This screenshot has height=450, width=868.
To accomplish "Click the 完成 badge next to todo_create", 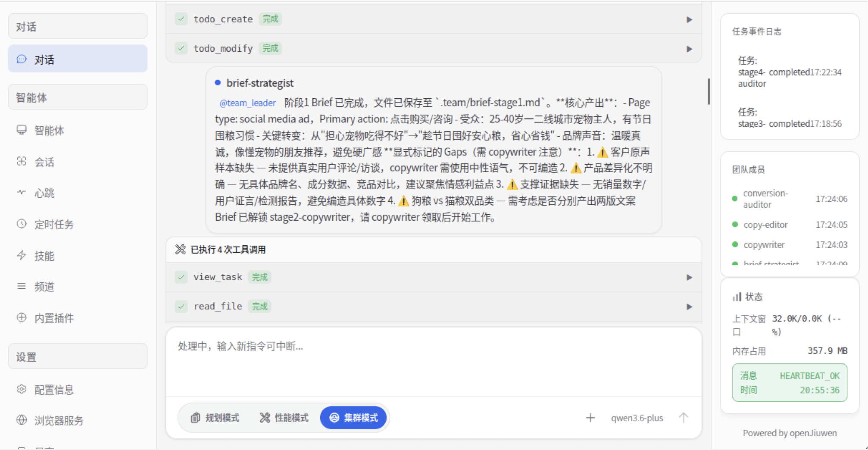I will tap(270, 19).
